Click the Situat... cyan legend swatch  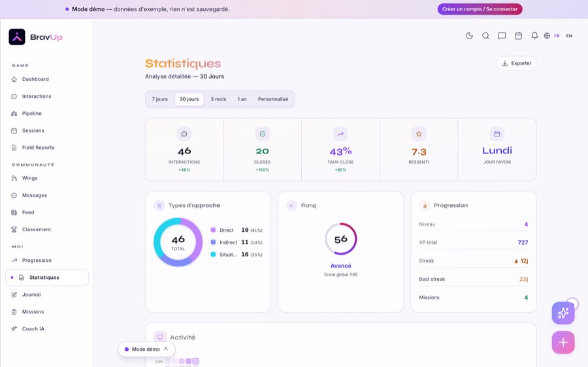(x=213, y=254)
